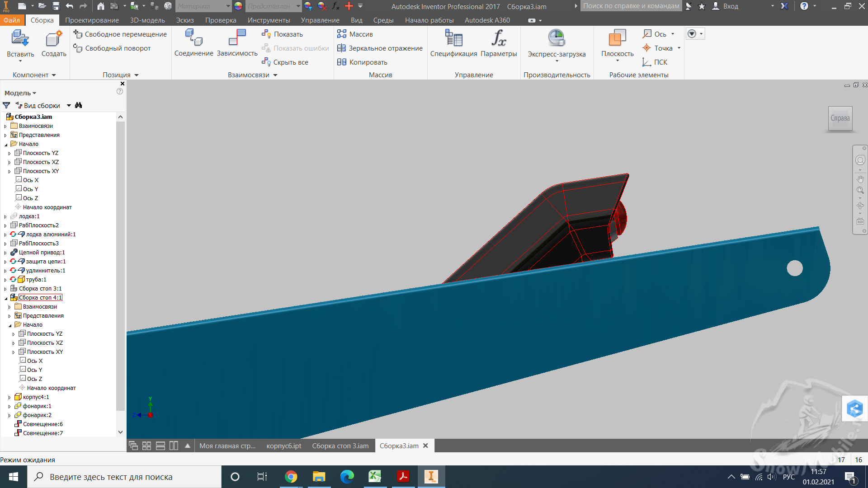Screen dimensions: 868x488
Task: Click the Undo arrow in quick access toolbar
Action: 69,6
